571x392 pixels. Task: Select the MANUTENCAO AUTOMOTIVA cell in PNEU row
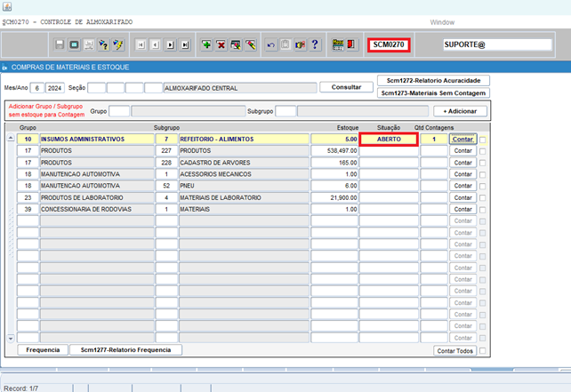click(97, 186)
